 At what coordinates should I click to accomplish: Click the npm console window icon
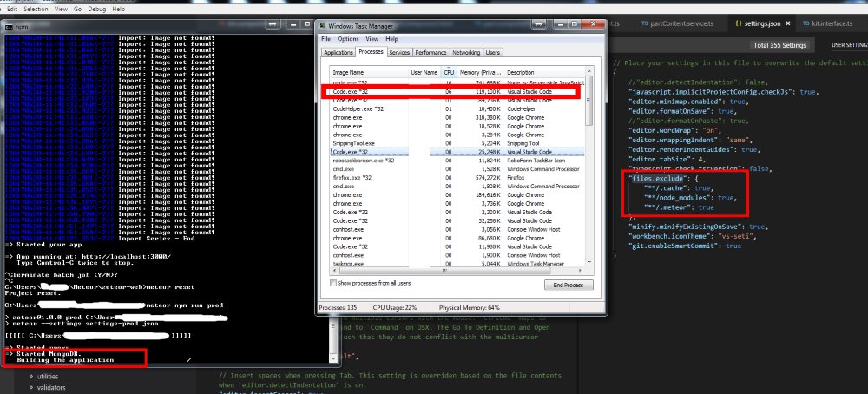point(10,26)
